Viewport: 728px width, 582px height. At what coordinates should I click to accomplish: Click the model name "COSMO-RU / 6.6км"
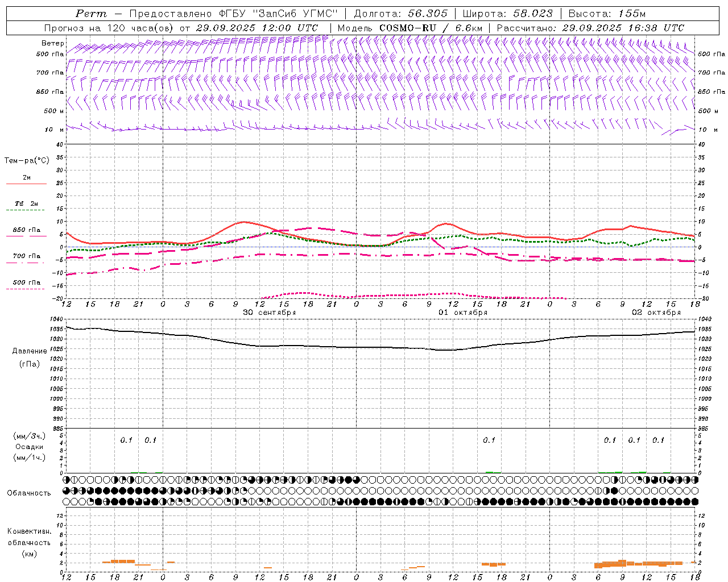click(x=432, y=28)
